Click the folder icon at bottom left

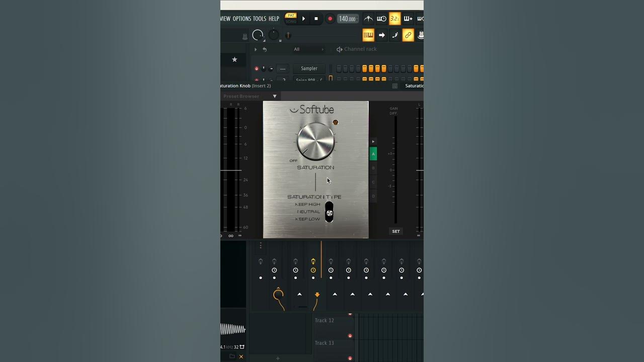[232, 356]
